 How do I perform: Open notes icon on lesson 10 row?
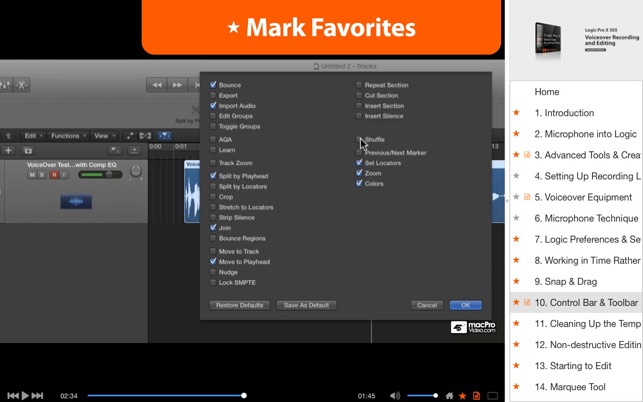(527, 302)
